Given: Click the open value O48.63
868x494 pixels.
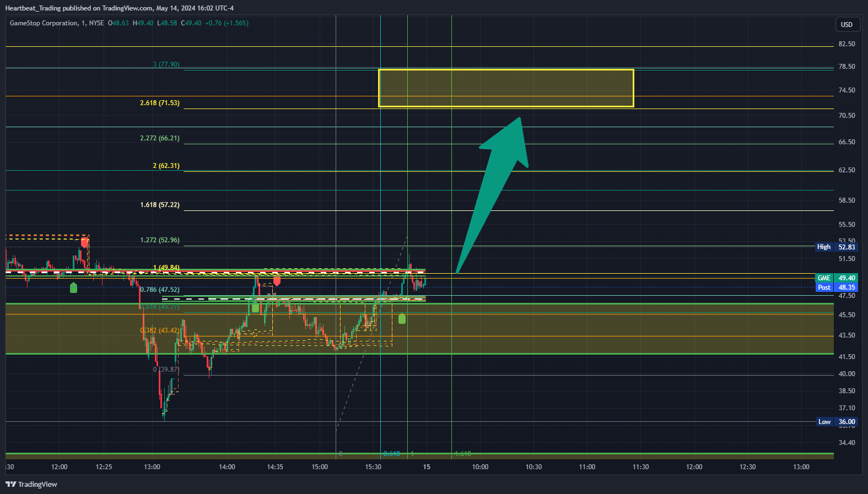Looking at the screenshot, I should [118, 23].
